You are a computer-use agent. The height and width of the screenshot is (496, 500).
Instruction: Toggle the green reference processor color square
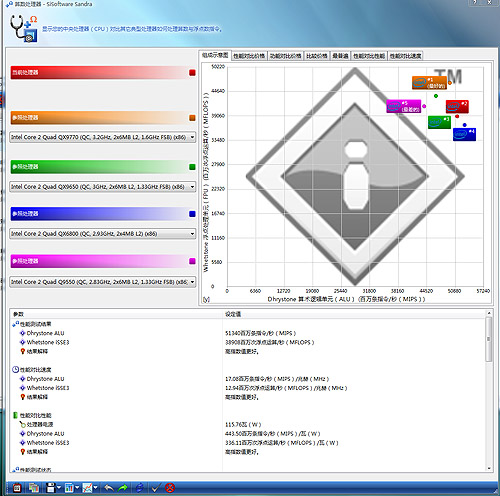tap(192, 167)
